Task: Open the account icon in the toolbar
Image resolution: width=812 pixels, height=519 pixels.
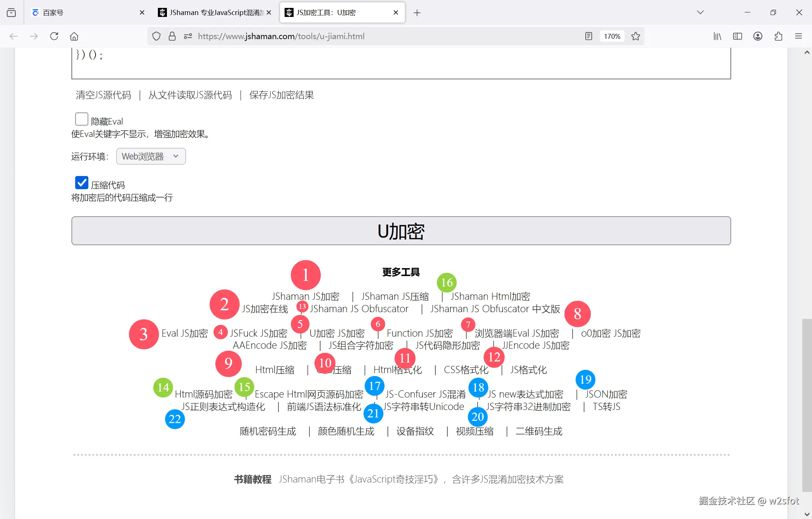Action: coord(758,36)
